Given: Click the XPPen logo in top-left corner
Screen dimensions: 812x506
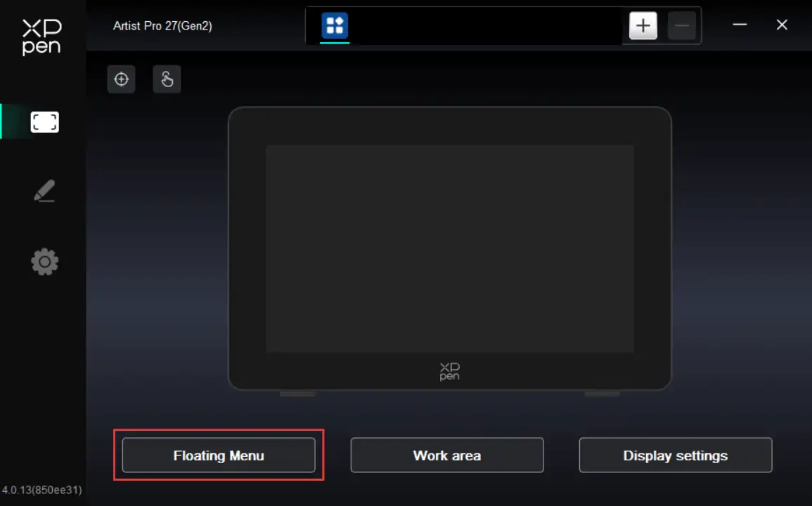Looking at the screenshot, I should tap(41, 37).
